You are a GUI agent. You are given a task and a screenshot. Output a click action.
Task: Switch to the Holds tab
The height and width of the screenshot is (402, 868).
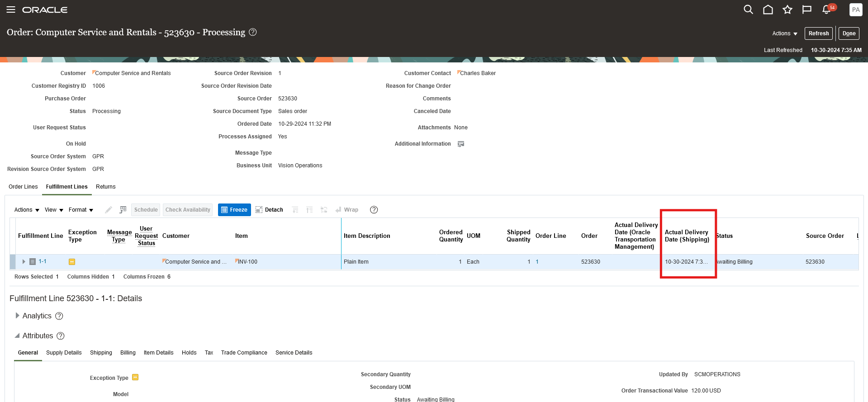click(189, 353)
